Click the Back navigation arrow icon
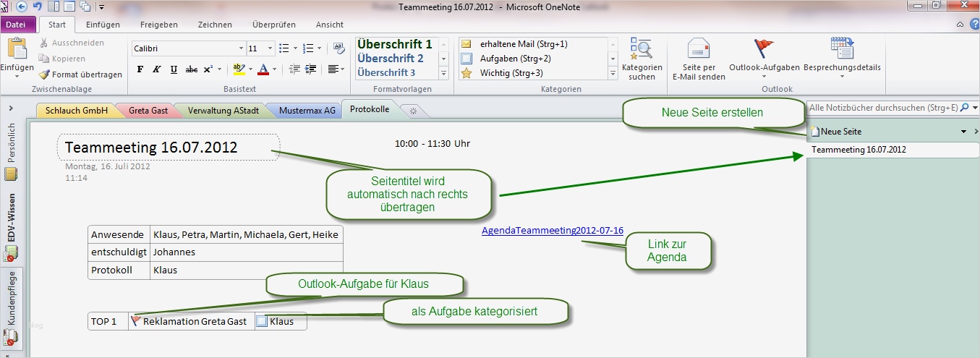Viewport: 980px width, 358px height. [x=22, y=7]
